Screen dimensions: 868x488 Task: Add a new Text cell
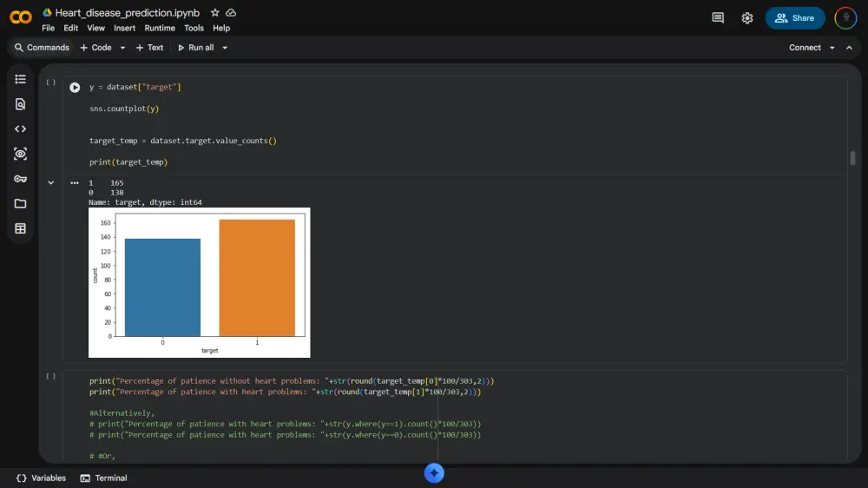click(x=149, y=48)
